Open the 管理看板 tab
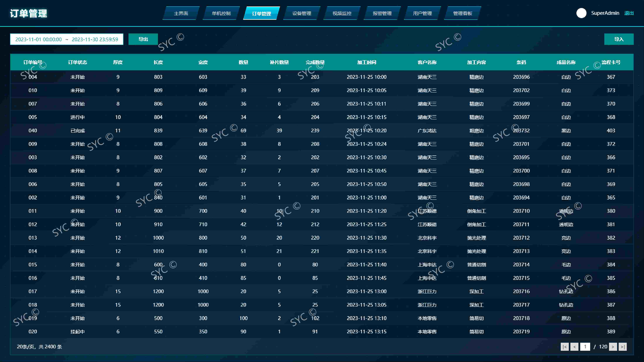Image resolution: width=644 pixels, height=362 pixels. click(463, 13)
